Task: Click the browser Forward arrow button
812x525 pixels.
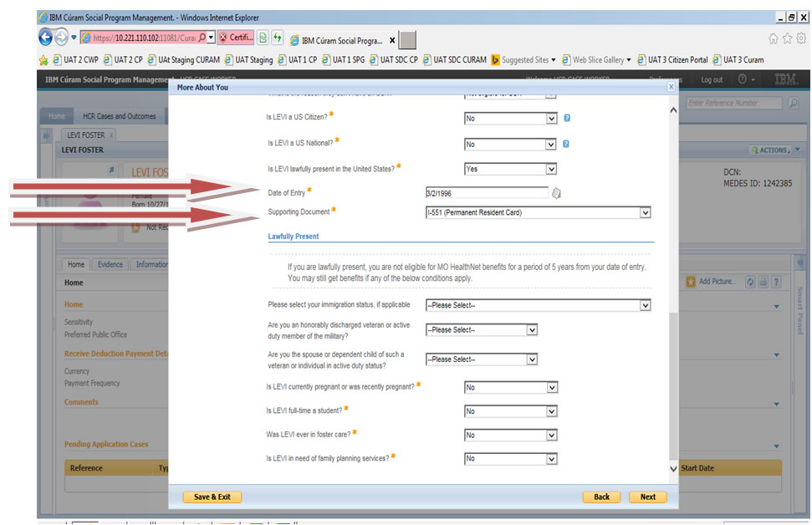Action: click(62, 38)
